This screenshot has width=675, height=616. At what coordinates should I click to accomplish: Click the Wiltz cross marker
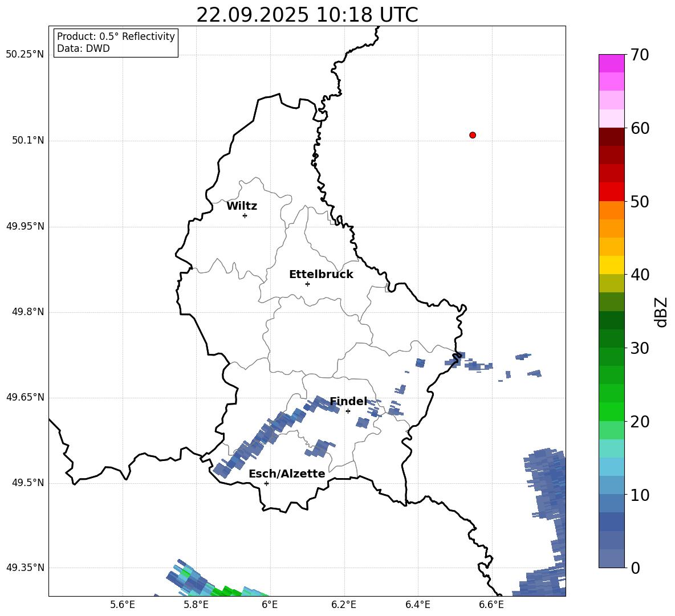[245, 215]
